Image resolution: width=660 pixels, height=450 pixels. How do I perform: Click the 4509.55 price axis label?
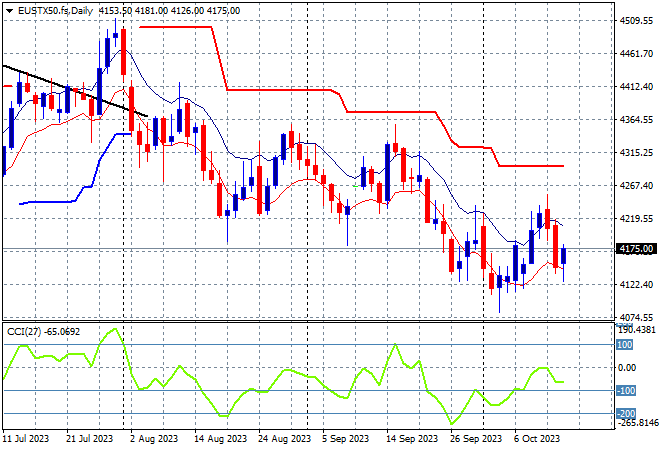[x=635, y=20]
